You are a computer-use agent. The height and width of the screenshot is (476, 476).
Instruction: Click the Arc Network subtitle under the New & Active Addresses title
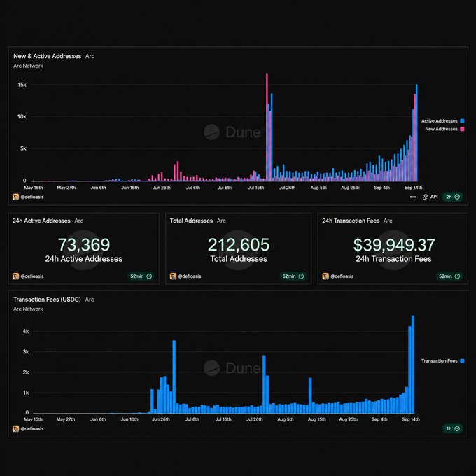pyautogui.click(x=28, y=66)
